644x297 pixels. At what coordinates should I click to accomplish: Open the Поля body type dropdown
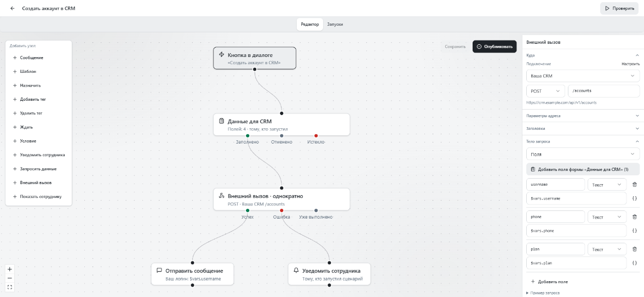(x=583, y=154)
